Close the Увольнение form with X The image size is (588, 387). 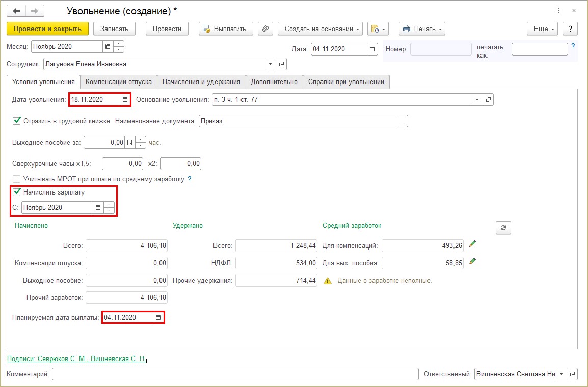tap(574, 11)
